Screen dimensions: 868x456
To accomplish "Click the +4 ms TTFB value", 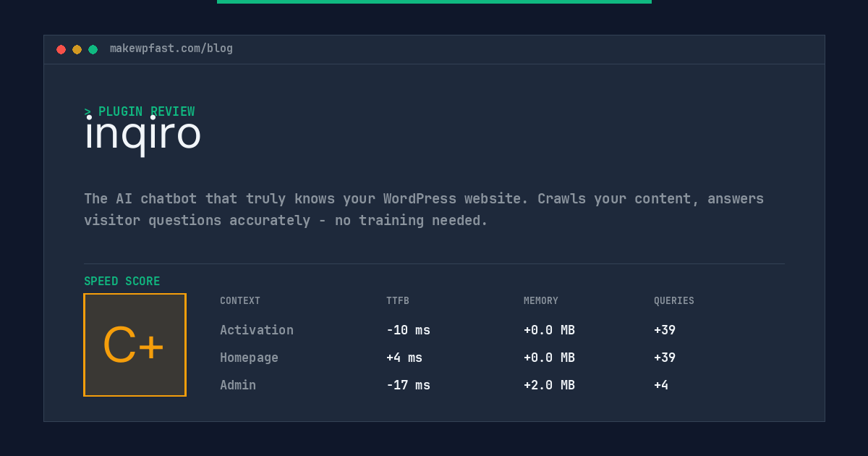I will [x=404, y=358].
